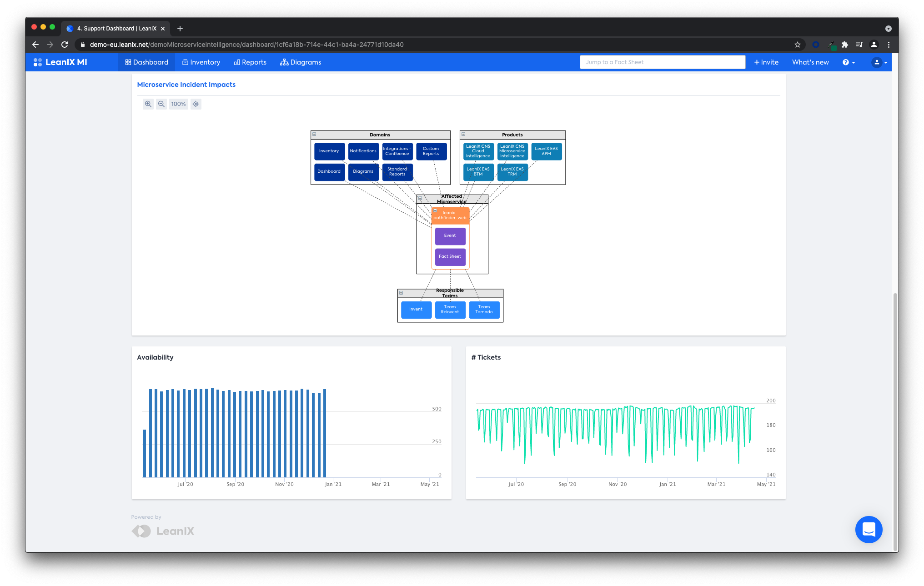This screenshot has height=586, width=924.
Task: Collapse the Responsible Teams group
Action: 401,293
